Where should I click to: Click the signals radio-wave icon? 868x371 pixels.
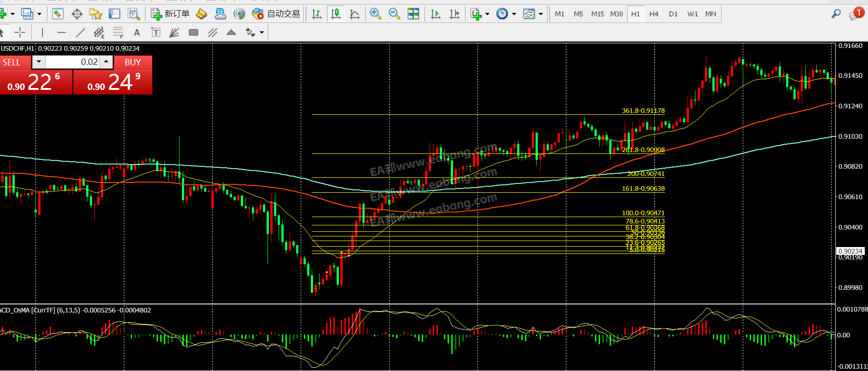point(239,14)
